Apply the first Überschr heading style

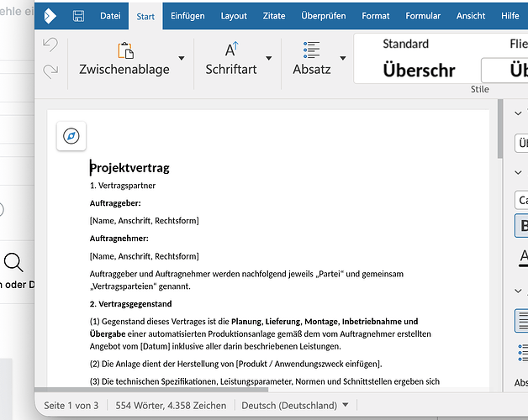click(x=419, y=71)
